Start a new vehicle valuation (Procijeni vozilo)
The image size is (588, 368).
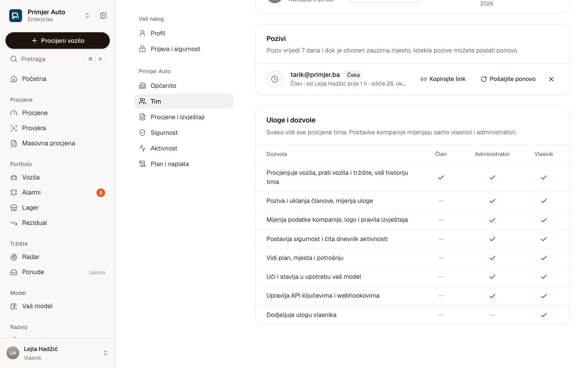click(x=58, y=40)
